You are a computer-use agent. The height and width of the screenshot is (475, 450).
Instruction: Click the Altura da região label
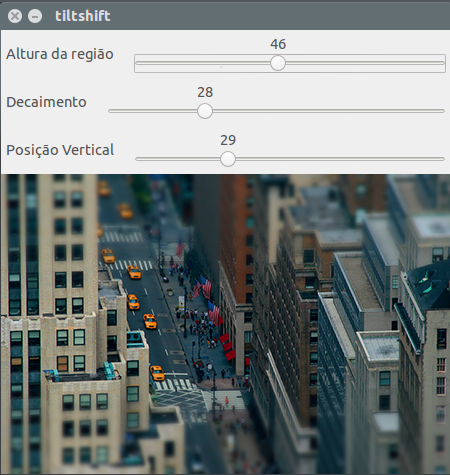pos(60,54)
